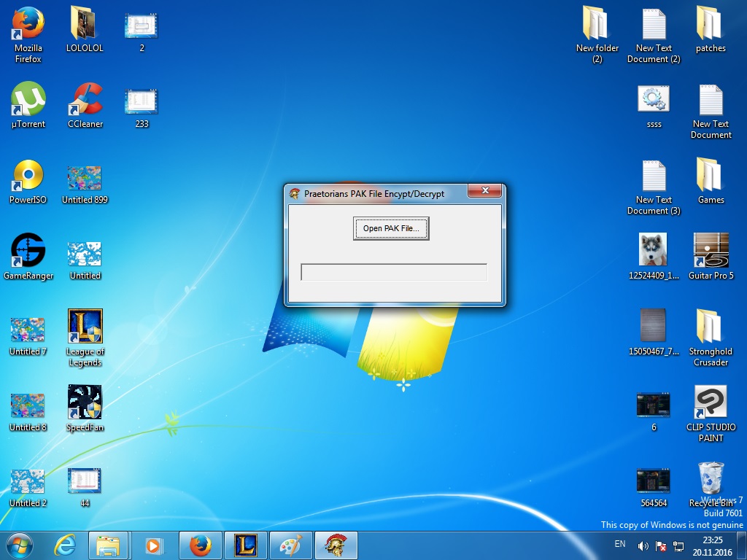The width and height of the screenshot is (747, 560).
Task: Select the 15050467_7... image file
Action: click(x=653, y=332)
